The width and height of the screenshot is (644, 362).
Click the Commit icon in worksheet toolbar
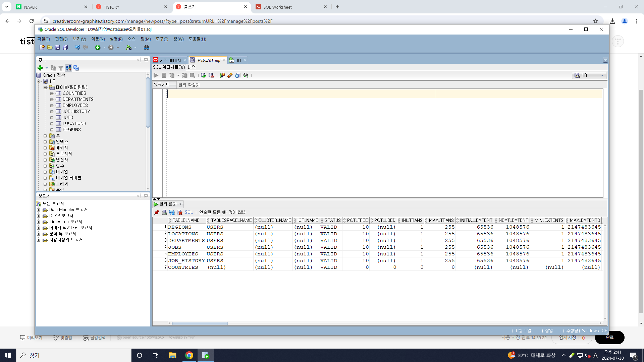click(x=203, y=75)
